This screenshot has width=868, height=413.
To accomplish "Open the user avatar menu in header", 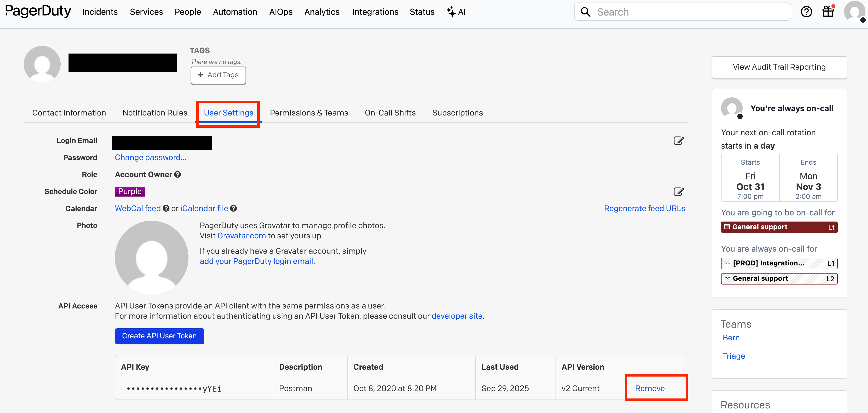I will click(855, 11).
